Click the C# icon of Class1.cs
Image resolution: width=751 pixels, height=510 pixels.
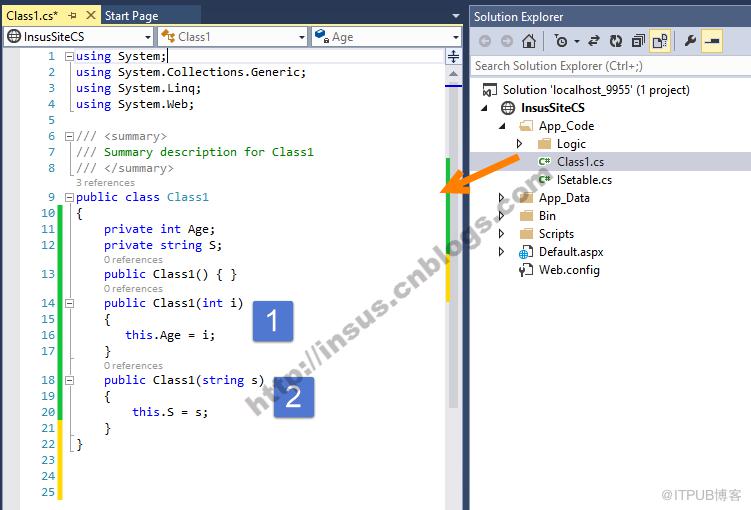tap(544, 162)
